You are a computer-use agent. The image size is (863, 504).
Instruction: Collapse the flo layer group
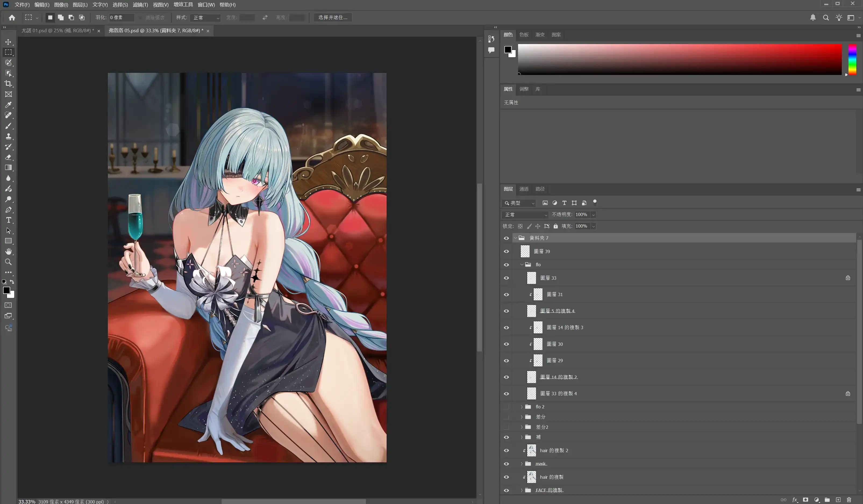pyautogui.click(x=522, y=264)
